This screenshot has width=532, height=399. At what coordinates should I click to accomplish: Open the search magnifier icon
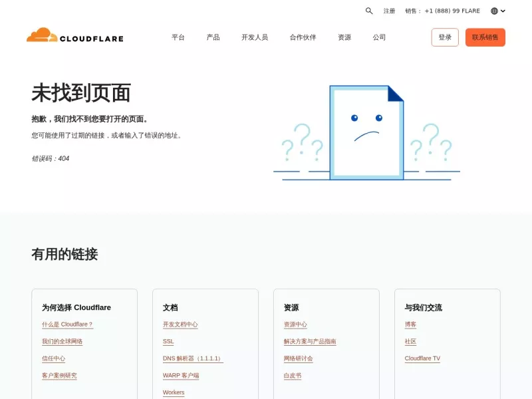(x=369, y=11)
